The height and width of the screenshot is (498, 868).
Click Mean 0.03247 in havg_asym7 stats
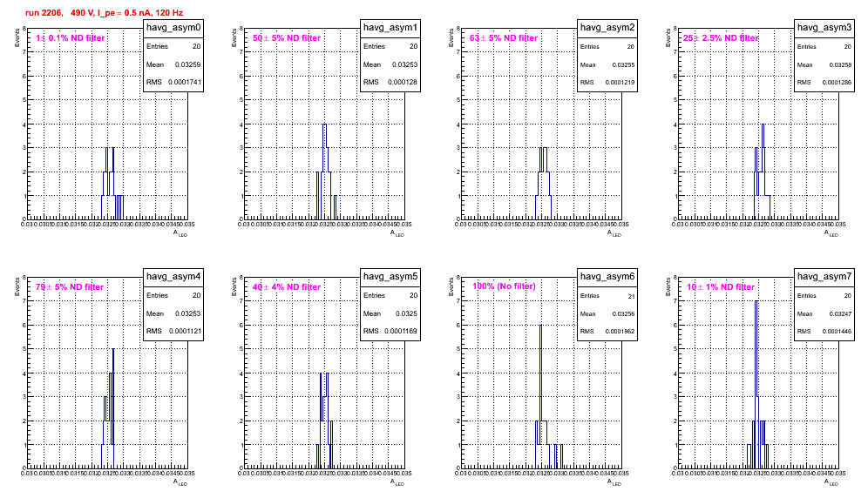[824, 313]
